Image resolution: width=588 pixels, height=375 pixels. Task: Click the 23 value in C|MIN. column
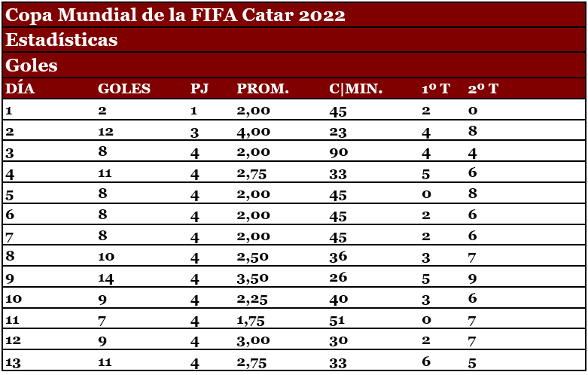tap(339, 132)
